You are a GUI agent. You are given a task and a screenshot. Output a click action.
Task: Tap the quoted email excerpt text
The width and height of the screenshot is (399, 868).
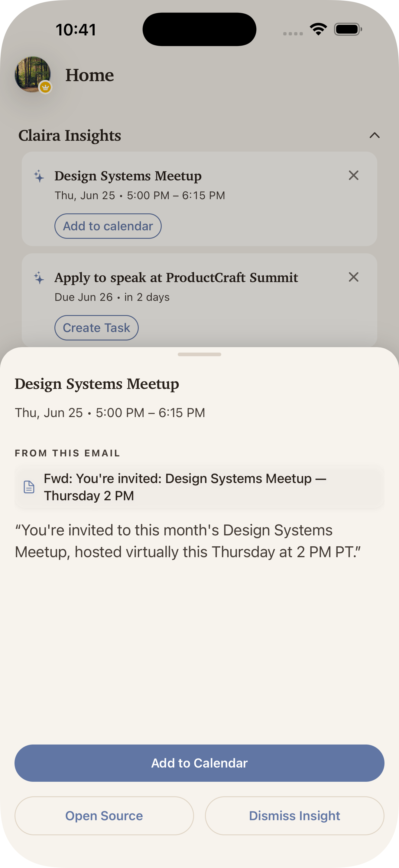188,541
